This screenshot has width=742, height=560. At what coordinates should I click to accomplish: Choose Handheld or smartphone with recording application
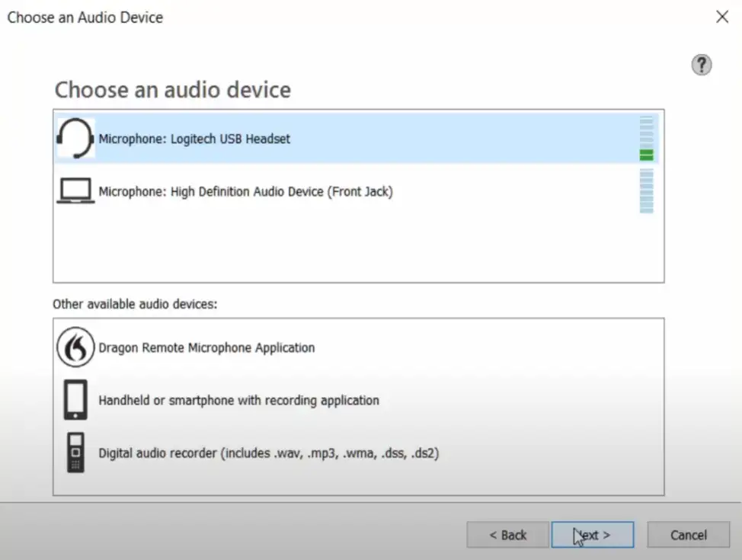pyautogui.click(x=238, y=400)
